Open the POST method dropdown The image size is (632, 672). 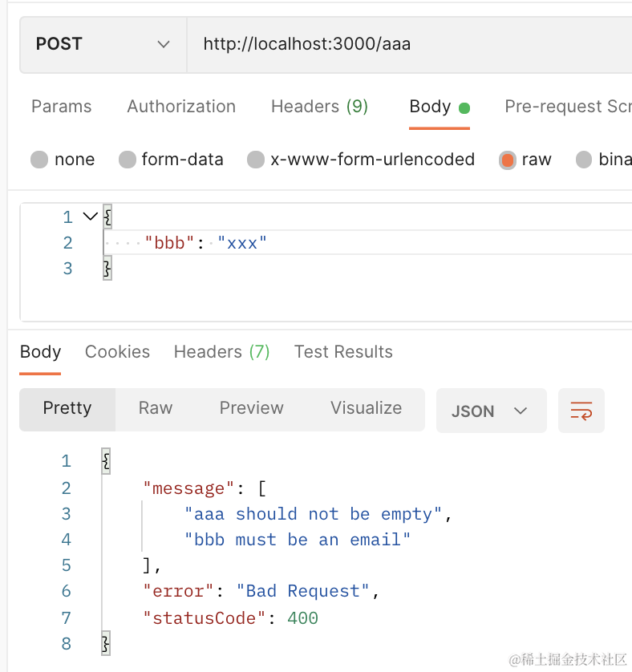click(x=103, y=44)
